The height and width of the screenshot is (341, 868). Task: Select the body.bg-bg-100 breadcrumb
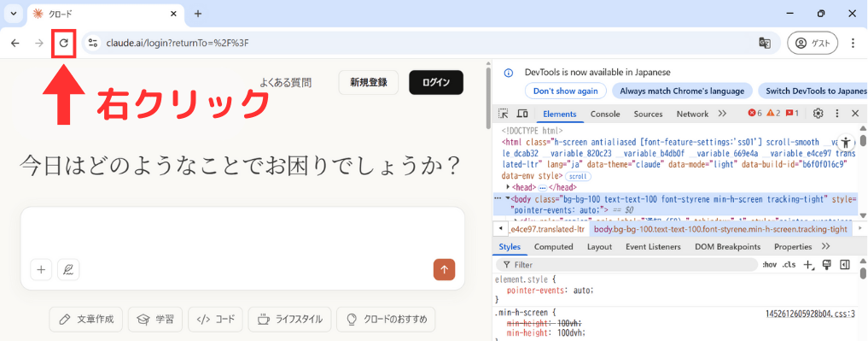click(x=720, y=229)
